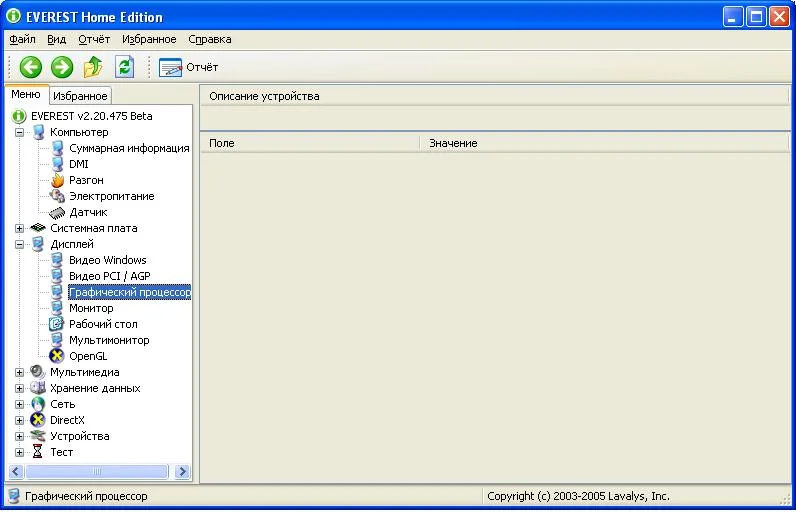The image size is (796, 512).
Task: Select the Видео PCI / AGP label
Action: coord(110,276)
